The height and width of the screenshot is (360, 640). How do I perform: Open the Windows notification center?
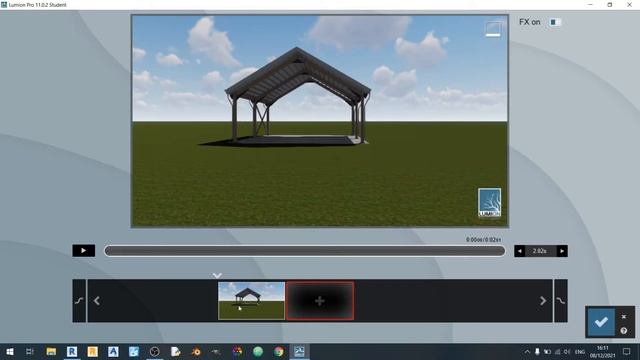(x=627, y=351)
